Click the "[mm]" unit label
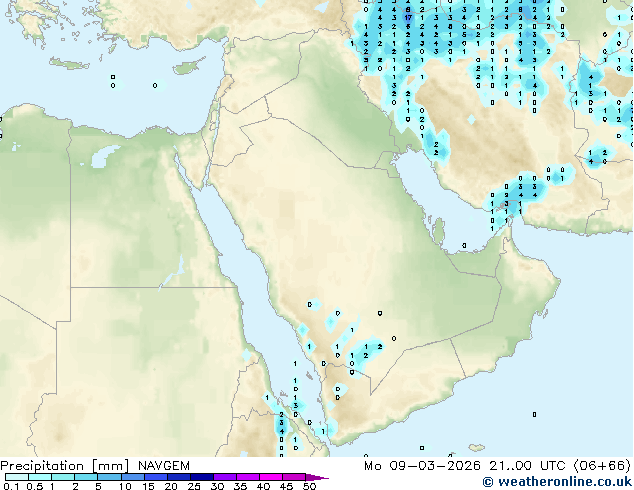The height and width of the screenshot is (490, 634). (110, 466)
